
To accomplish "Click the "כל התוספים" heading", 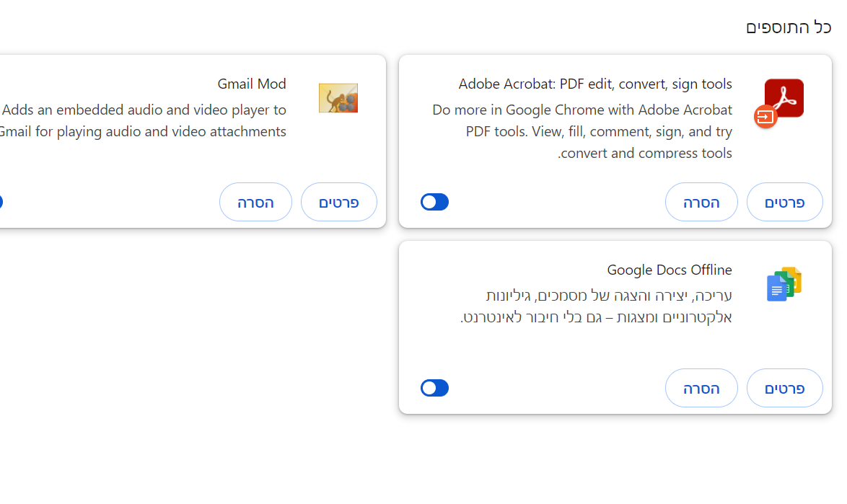I will click(x=789, y=27).
